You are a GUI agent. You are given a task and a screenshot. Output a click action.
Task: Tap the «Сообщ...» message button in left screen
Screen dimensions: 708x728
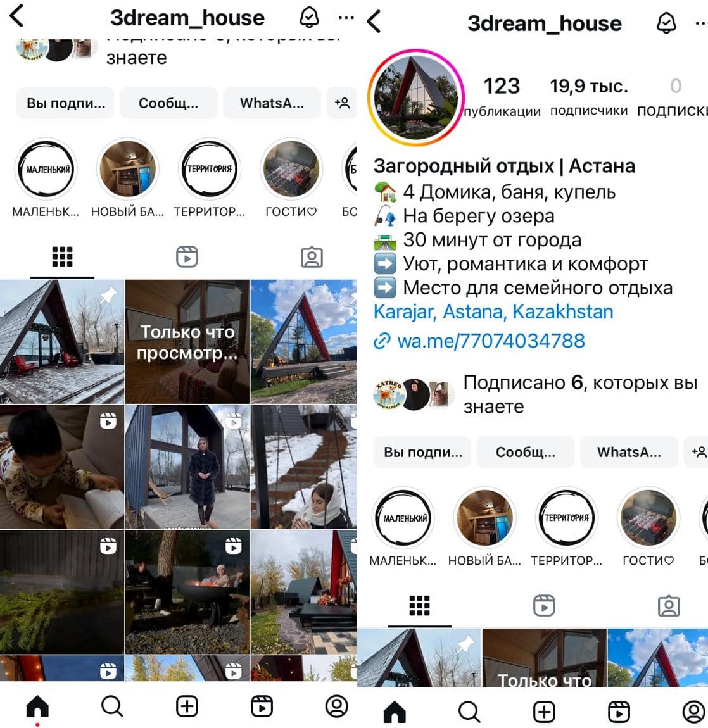(168, 103)
